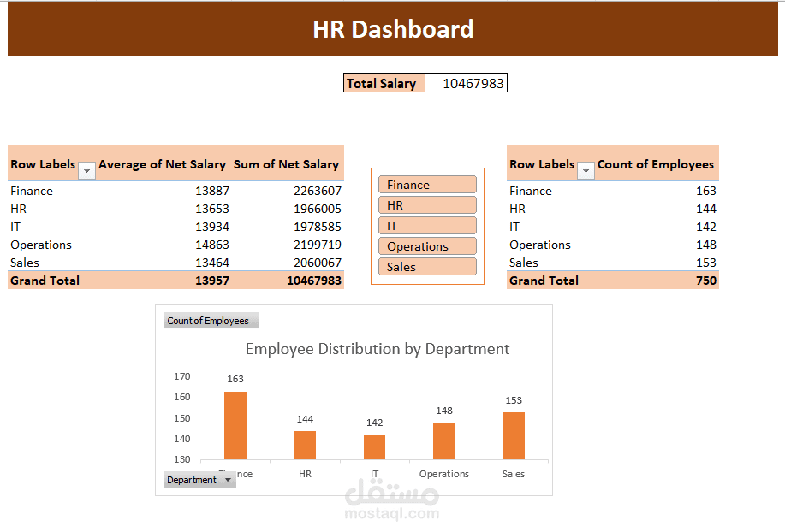Image resolution: width=785 pixels, height=532 pixels.
Task: Open the Row Labels filter on employee count pivot
Action: coord(585,170)
